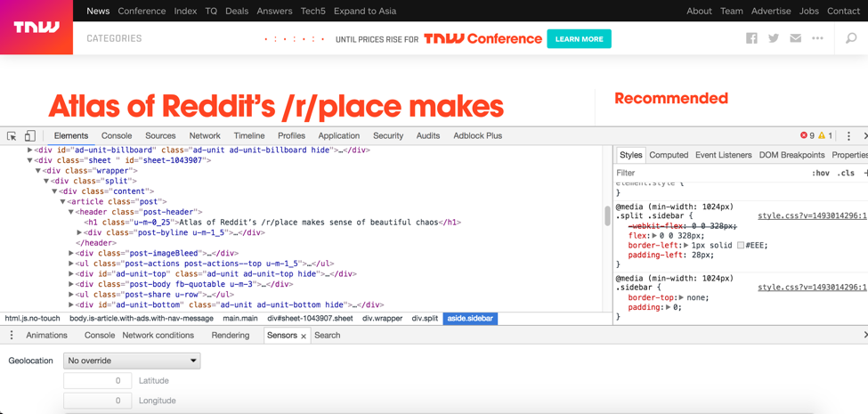Select the h1 u-m-0_25 element row

tap(272, 223)
